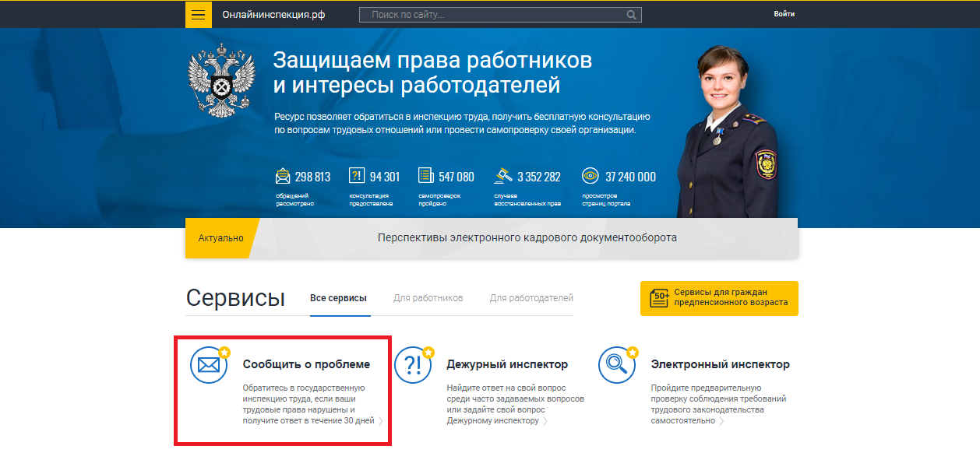
Task: Click the envelope icon for Сообщить о проблеме
Action: (x=209, y=365)
